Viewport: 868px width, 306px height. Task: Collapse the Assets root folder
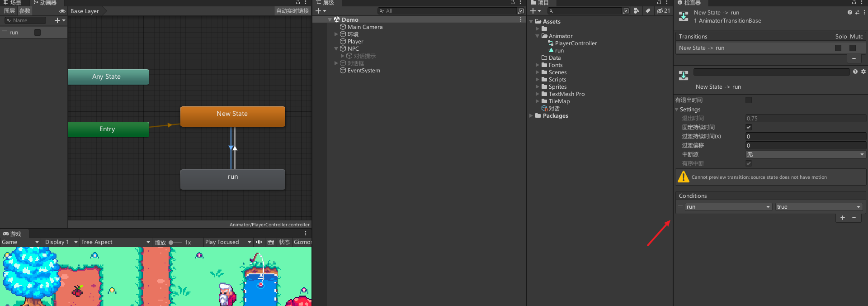[531, 22]
